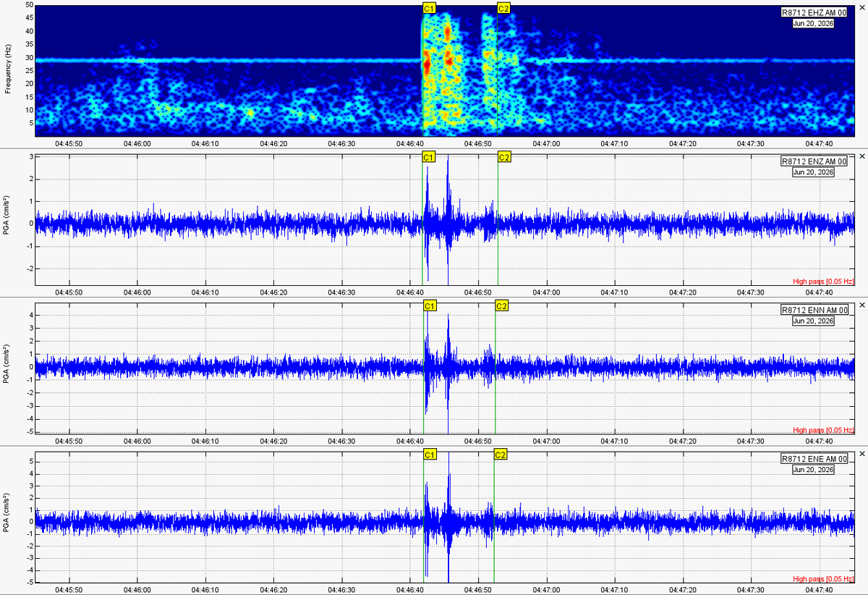Select the C1 marker in the ENE panel

click(430, 455)
